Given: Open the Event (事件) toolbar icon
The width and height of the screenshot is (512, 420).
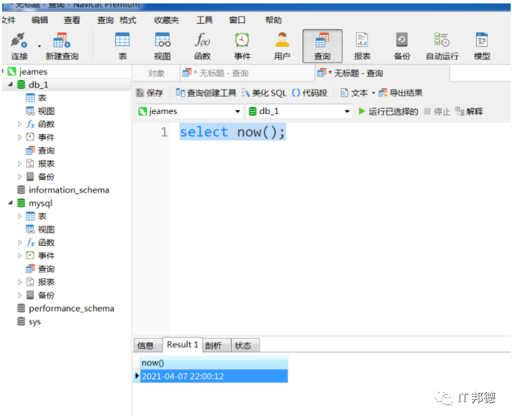Looking at the screenshot, I should pyautogui.click(x=242, y=46).
